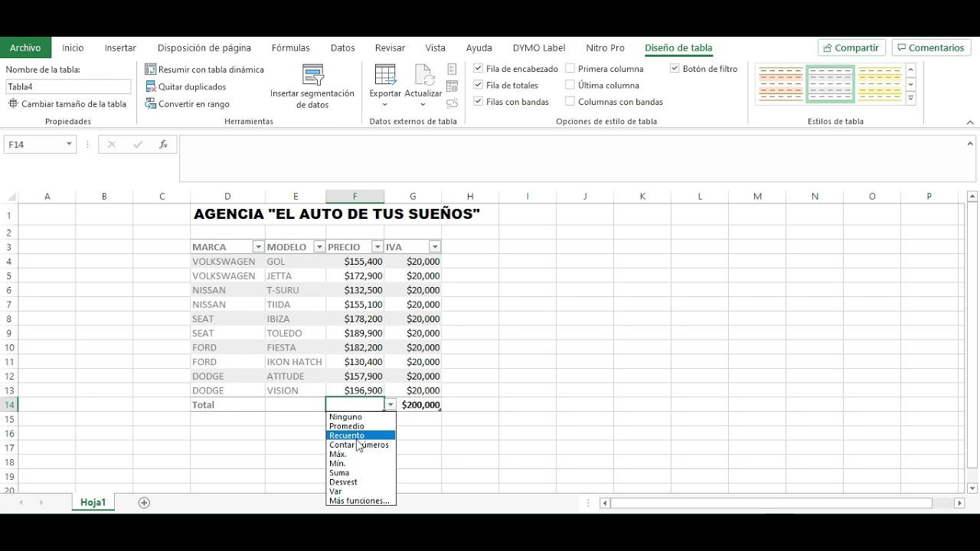The height and width of the screenshot is (551, 980).
Task: Click the table properties icon beside Actualizar
Action: click(x=452, y=70)
